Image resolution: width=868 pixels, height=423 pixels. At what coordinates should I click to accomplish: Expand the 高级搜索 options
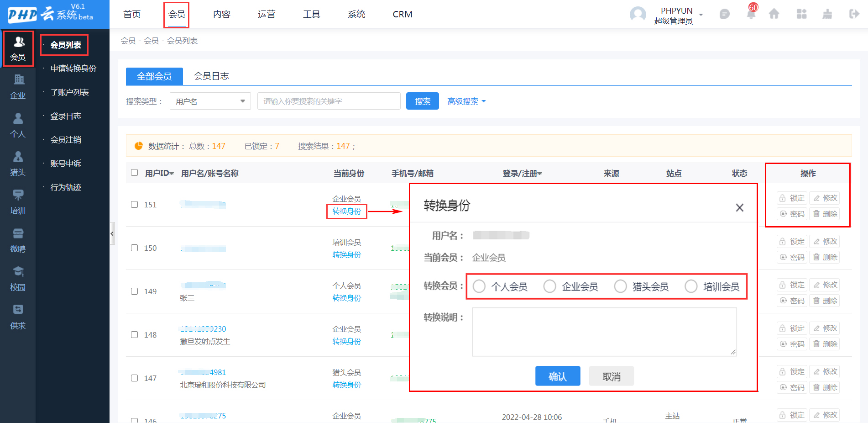pos(466,101)
